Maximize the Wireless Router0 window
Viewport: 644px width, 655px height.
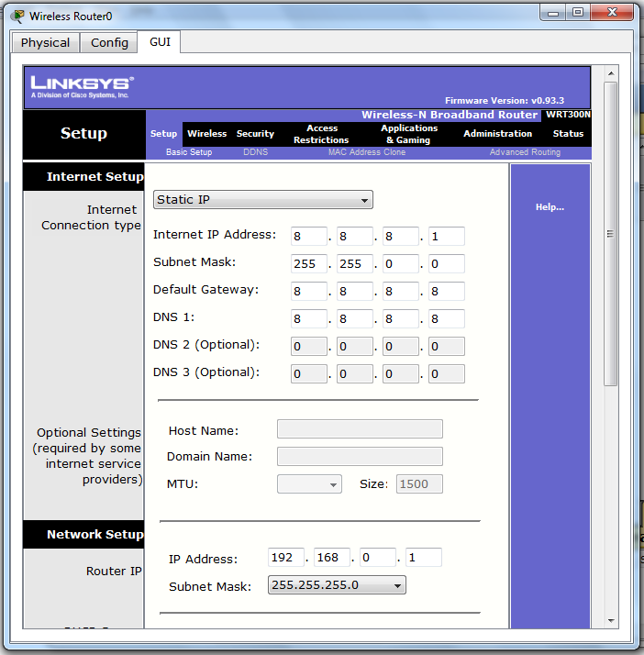[578, 13]
